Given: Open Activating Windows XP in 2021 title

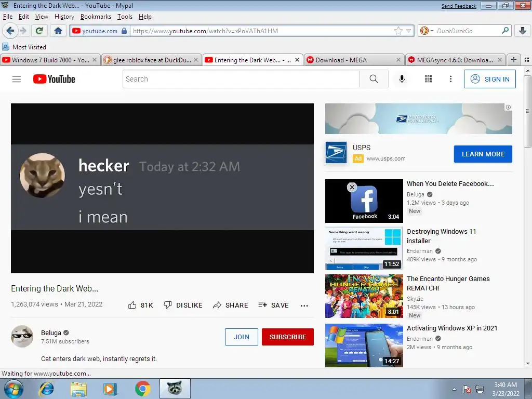Looking at the screenshot, I should point(452,328).
